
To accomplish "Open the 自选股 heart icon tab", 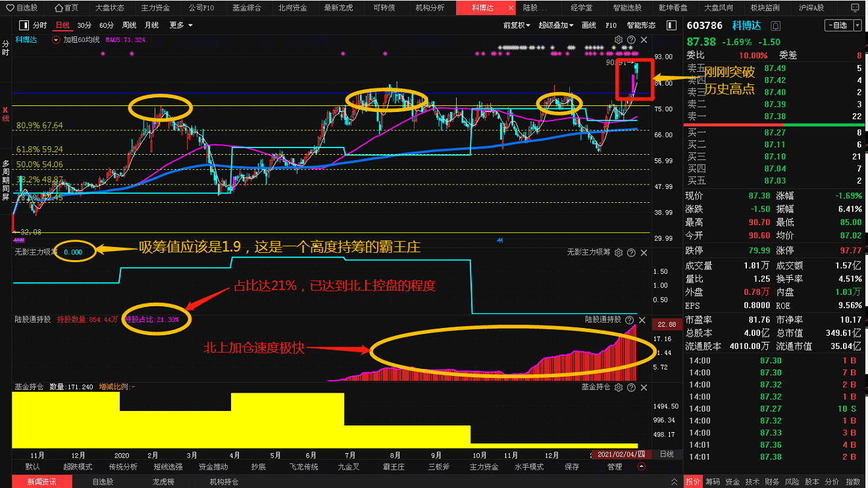I will [22, 8].
